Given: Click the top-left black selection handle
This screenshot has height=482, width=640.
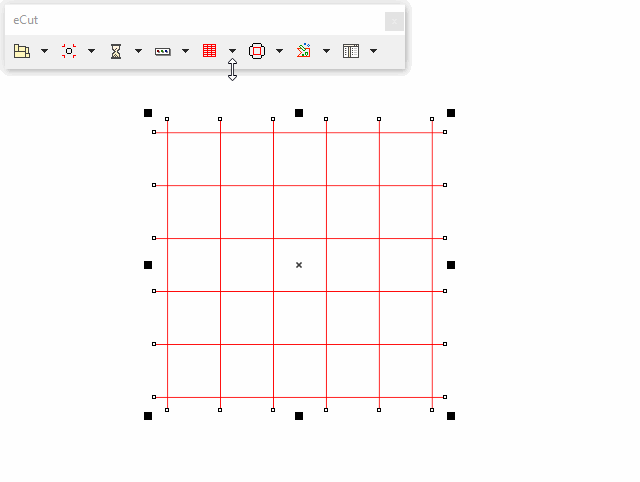Looking at the screenshot, I should pos(148,113).
